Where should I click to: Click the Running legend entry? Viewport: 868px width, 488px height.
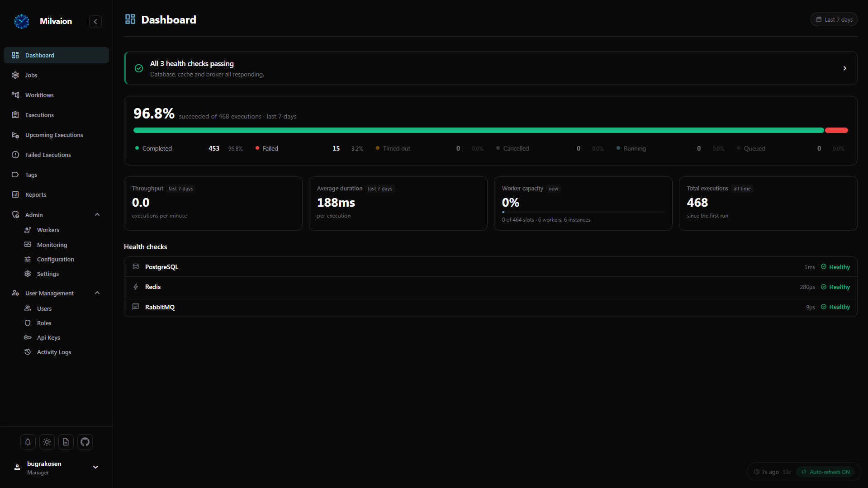670,148
